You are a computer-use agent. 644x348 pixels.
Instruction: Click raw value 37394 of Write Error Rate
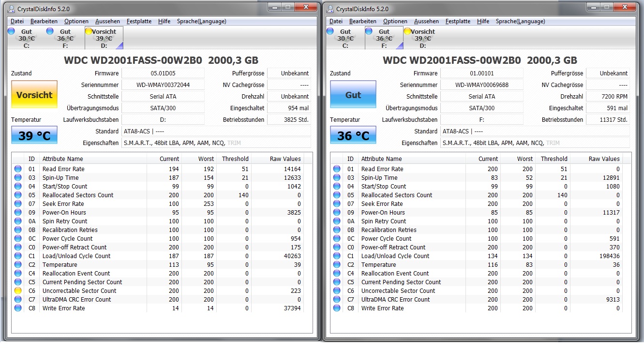292,308
